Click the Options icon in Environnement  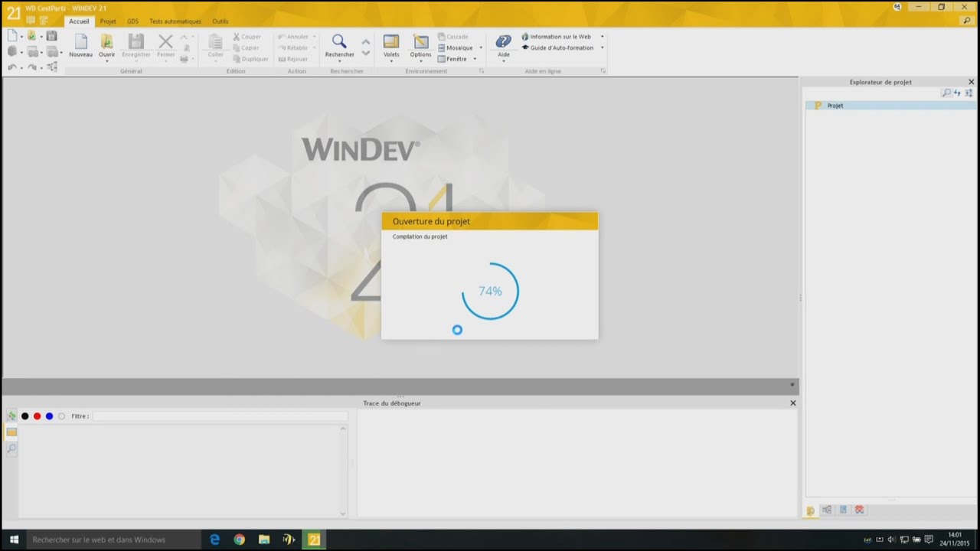(420, 41)
